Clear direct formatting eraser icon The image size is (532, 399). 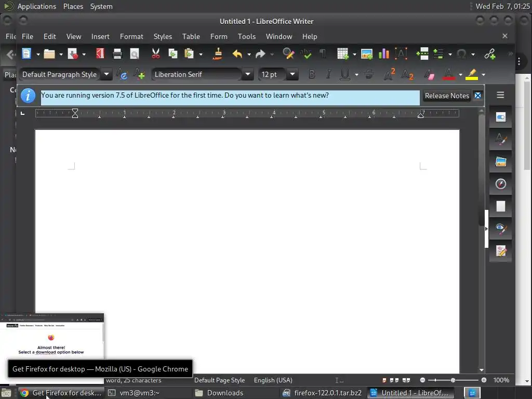click(429, 74)
